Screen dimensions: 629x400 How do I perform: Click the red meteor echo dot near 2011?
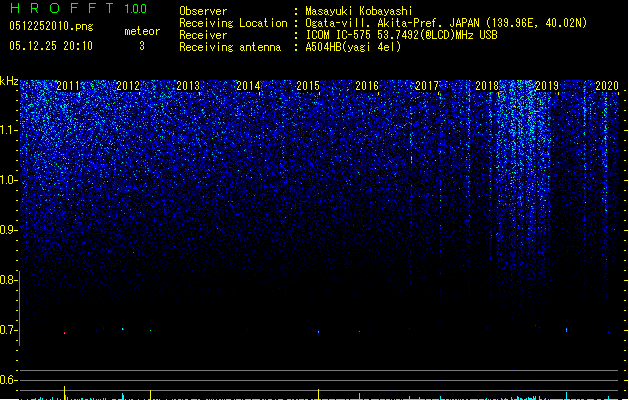click(x=65, y=333)
